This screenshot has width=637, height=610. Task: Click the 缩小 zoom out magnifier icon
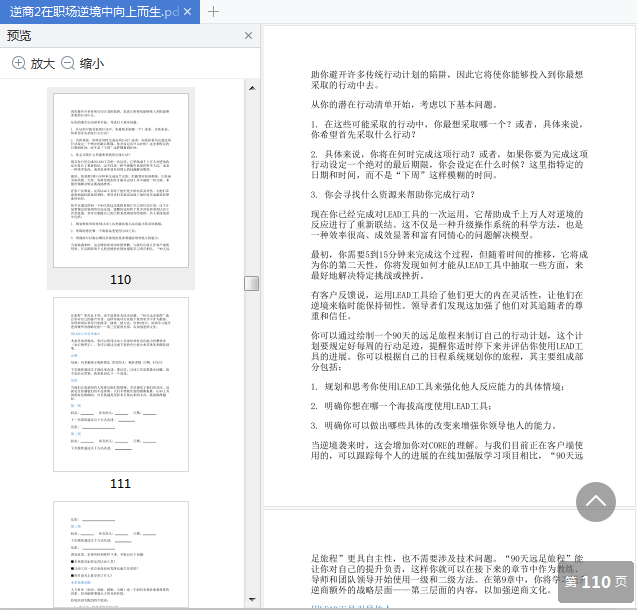(68, 63)
